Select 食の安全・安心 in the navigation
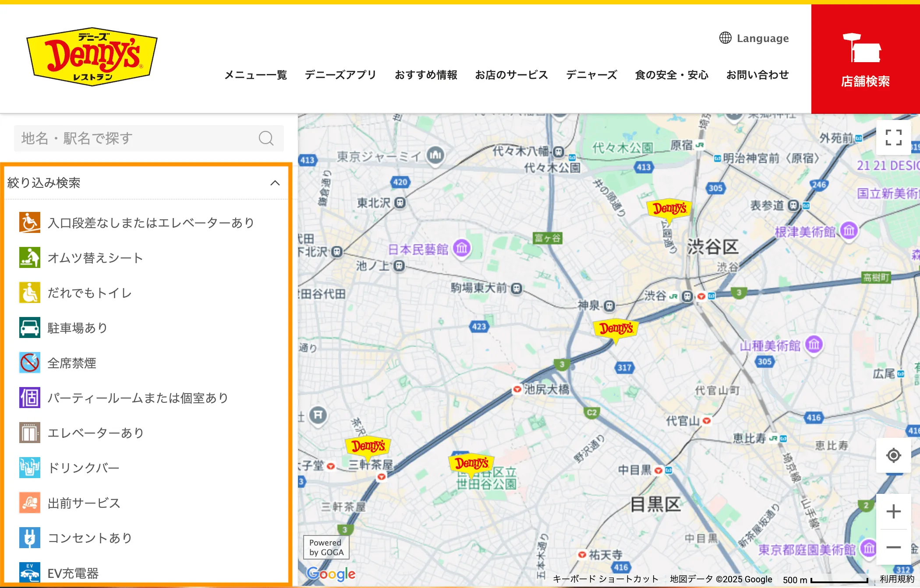Screen dimensions: 920x588 point(671,75)
